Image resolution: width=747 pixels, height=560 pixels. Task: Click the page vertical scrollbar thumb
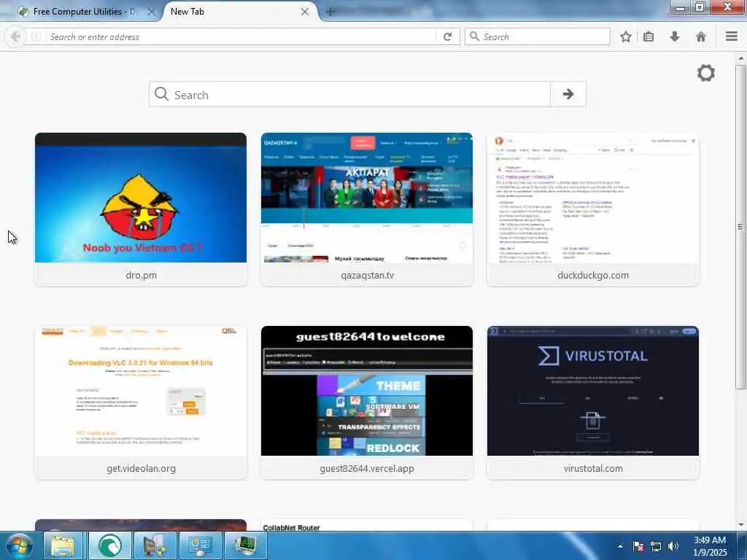tap(740, 226)
